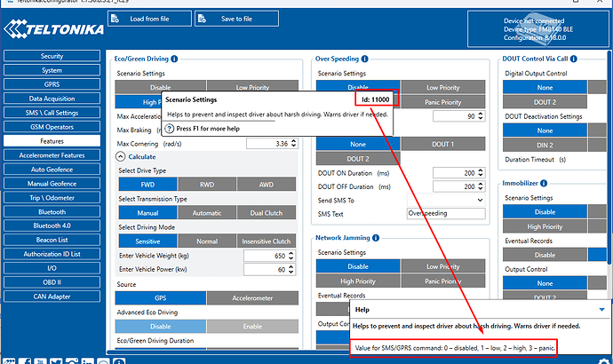The width and height of the screenshot is (613, 364).
Task: Click the Max Cornering 3.36 stepper arrows
Action: pyautogui.click(x=293, y=143)
